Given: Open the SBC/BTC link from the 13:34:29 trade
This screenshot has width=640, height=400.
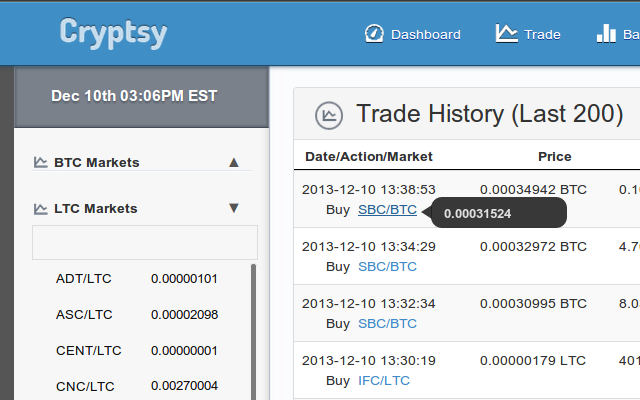Looking at the screenshot, I should click(387, 267).
